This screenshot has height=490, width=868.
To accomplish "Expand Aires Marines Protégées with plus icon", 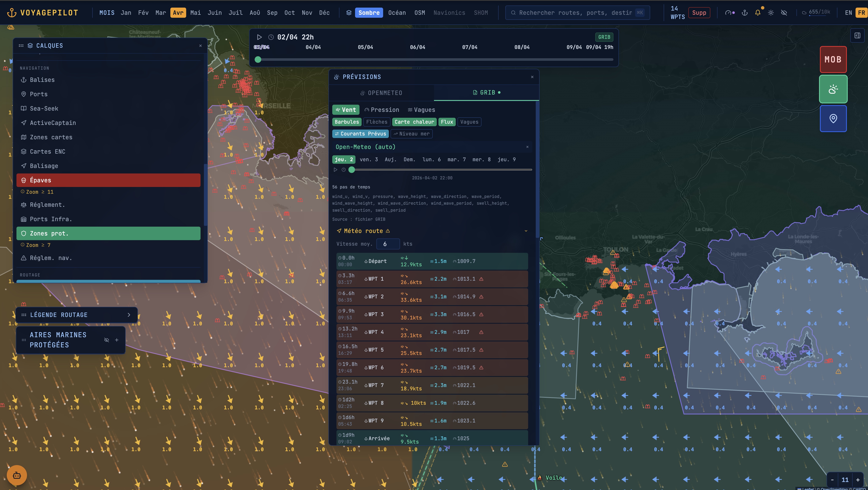I will (x=117, y=340).
